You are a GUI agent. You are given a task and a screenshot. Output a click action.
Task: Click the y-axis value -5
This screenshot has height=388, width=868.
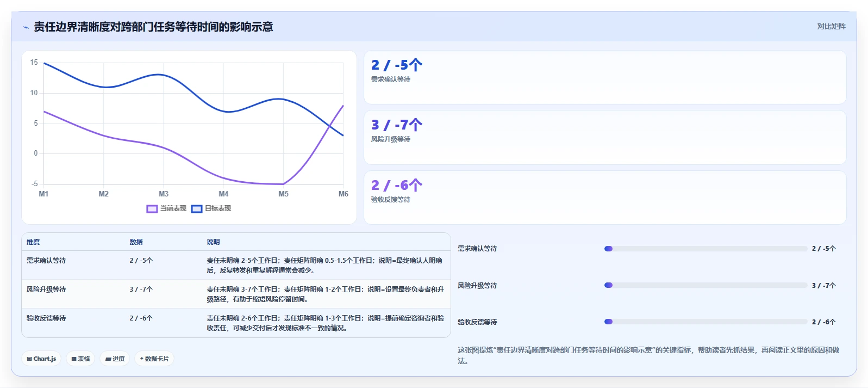coord(35,184)
